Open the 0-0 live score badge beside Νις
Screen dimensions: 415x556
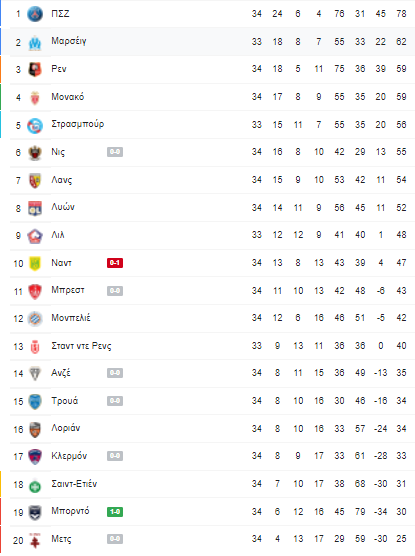(x=115, y=152)
